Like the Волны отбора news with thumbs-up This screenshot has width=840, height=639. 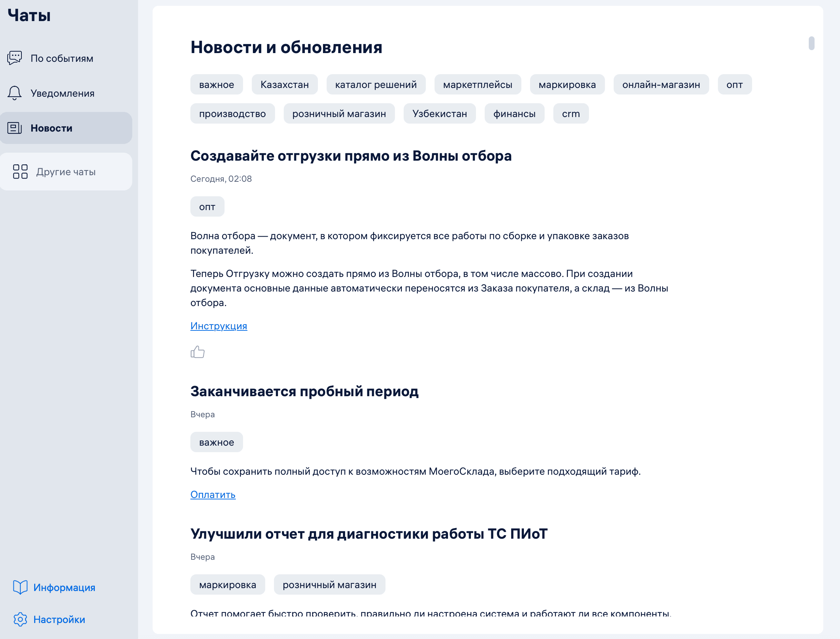tap(198, 352)
